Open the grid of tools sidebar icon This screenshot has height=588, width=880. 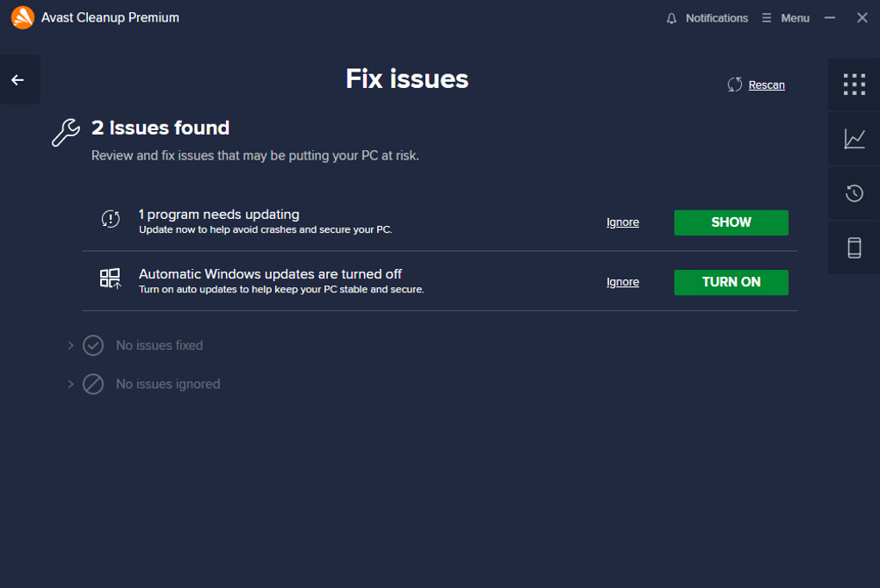tap(853, 84)
